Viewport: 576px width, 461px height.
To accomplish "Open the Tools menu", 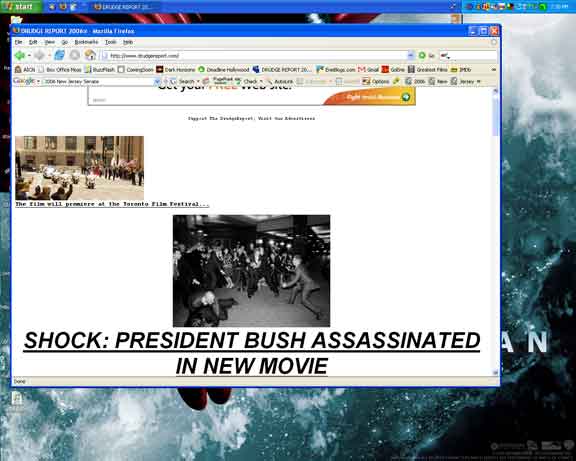I will click(x=111, y=42).
